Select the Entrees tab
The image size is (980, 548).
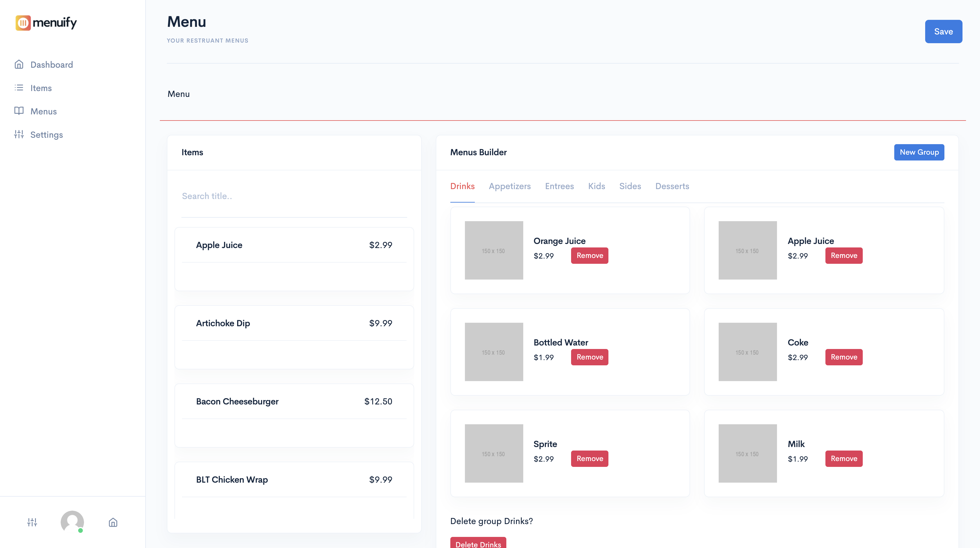(559, 186)
